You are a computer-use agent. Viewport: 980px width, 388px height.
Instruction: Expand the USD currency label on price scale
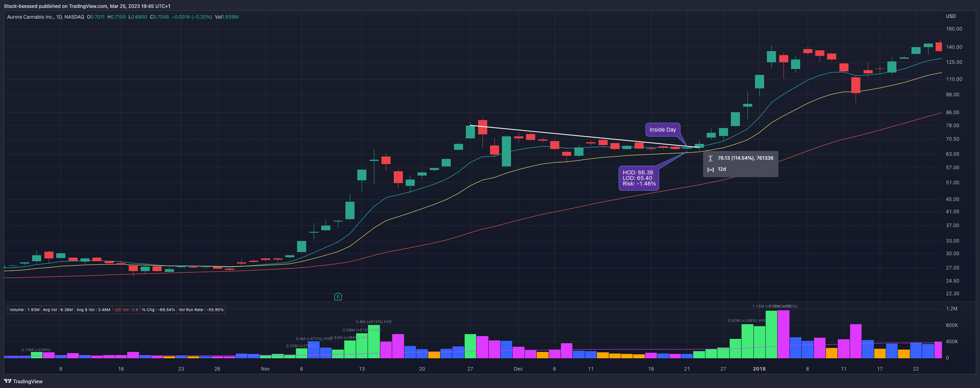[950, 16]
